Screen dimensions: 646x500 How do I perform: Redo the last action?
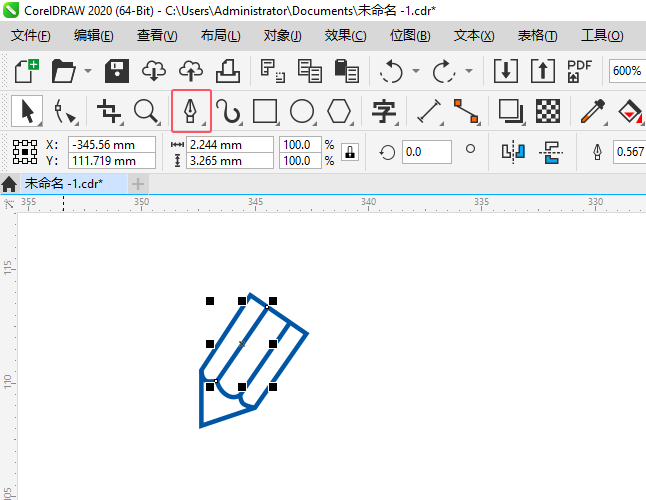coord(444,71)
